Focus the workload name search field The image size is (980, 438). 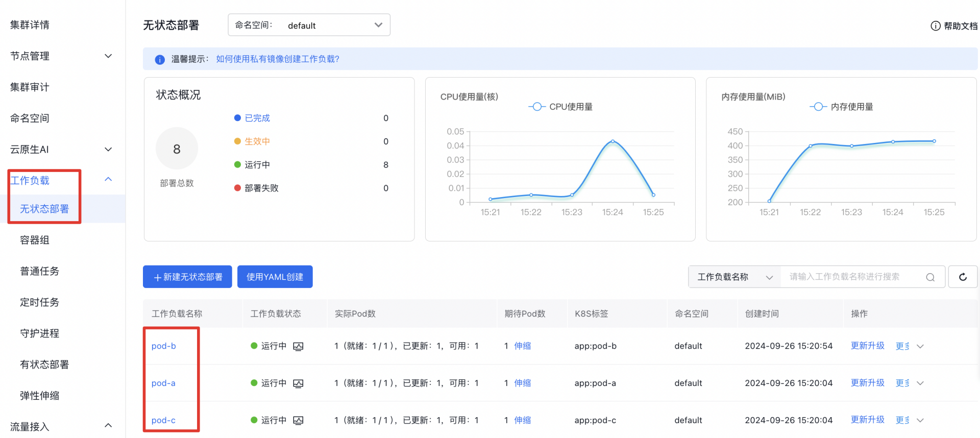coord(853,277)
